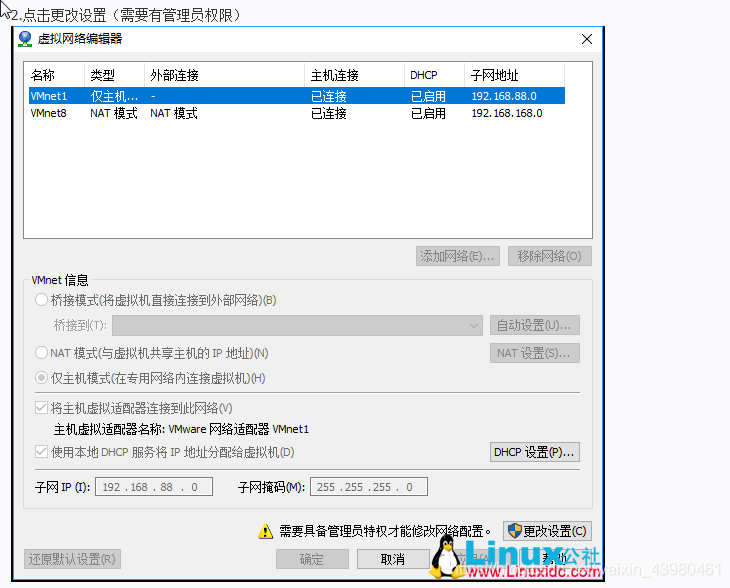This screenshot has height=588, width=730.
Task: Select the NAT 模式 radio button
Action: pos(41,352)
